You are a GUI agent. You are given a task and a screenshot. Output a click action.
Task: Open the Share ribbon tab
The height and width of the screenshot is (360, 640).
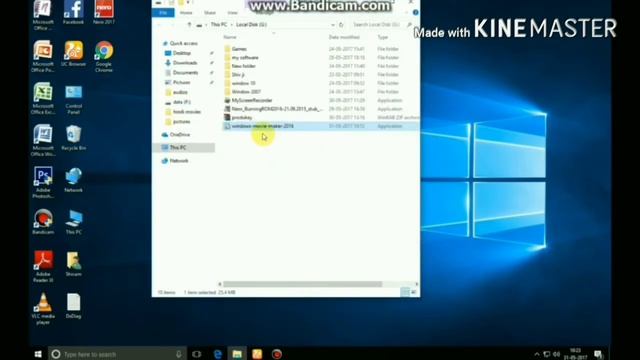point(210,13)
